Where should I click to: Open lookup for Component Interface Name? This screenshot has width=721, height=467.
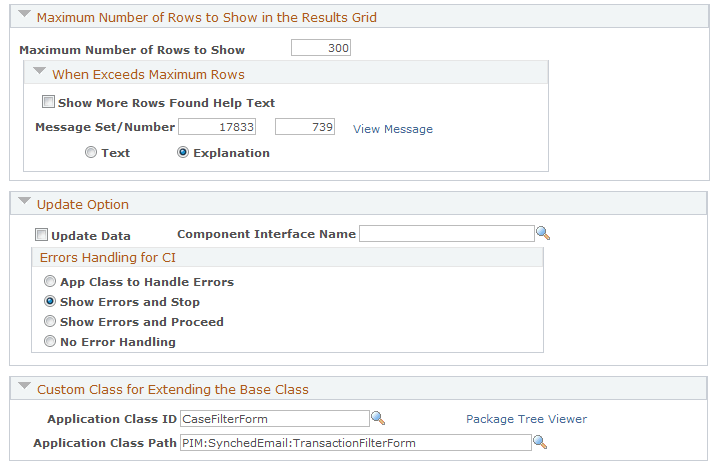pos(543,234)
